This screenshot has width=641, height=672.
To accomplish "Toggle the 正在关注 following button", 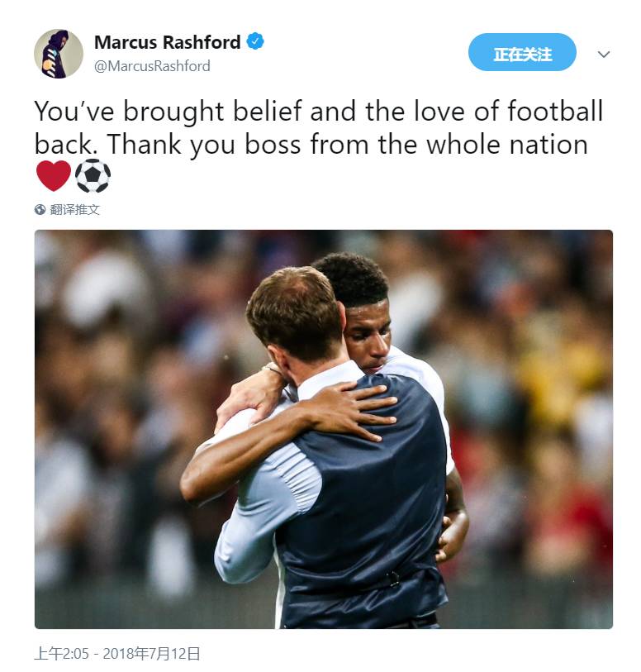I will point(522,52).
